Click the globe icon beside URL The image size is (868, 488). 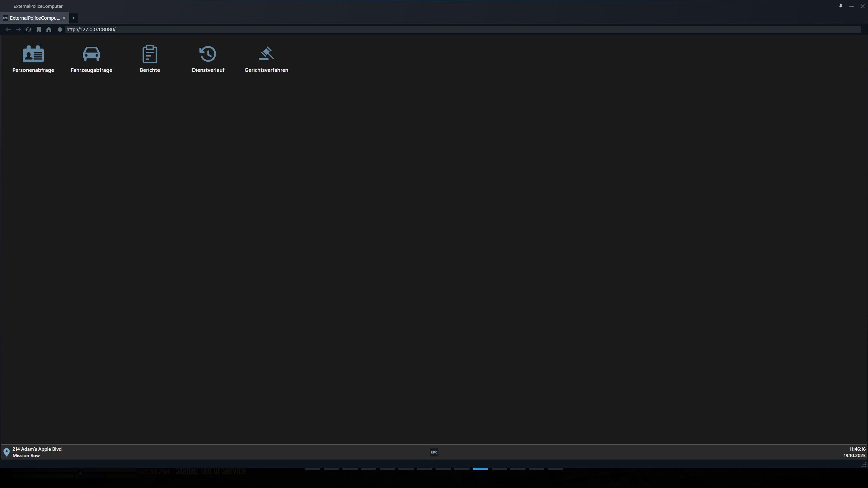tap(60, 29)
